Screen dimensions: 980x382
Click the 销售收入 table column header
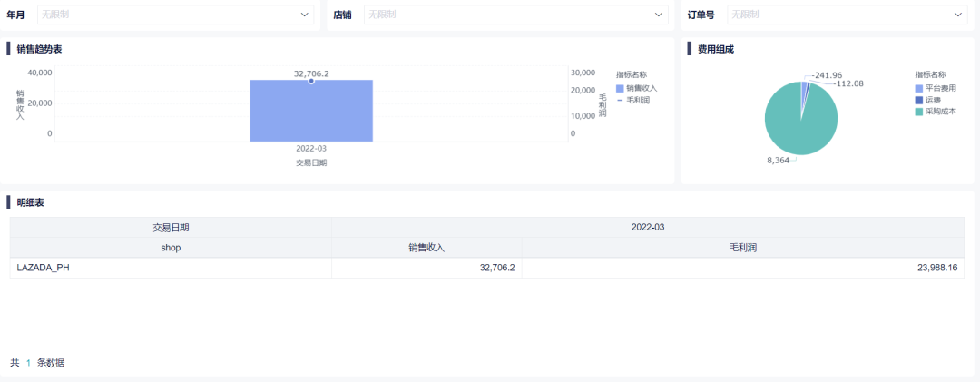point(426,248)
